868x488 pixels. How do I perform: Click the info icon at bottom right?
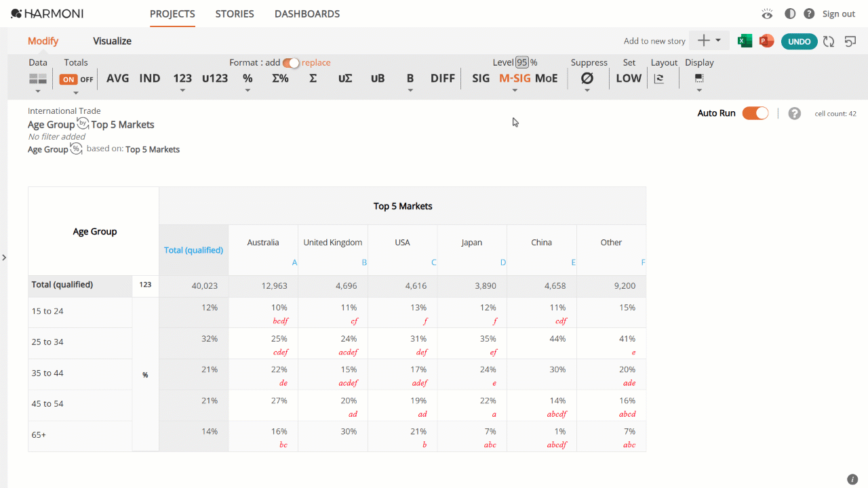point(852,479)
